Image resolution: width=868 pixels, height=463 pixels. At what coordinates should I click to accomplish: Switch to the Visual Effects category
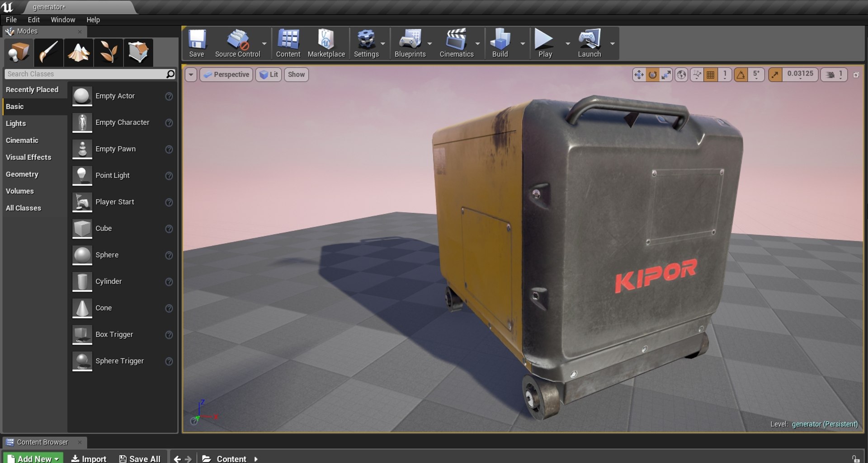35,158
